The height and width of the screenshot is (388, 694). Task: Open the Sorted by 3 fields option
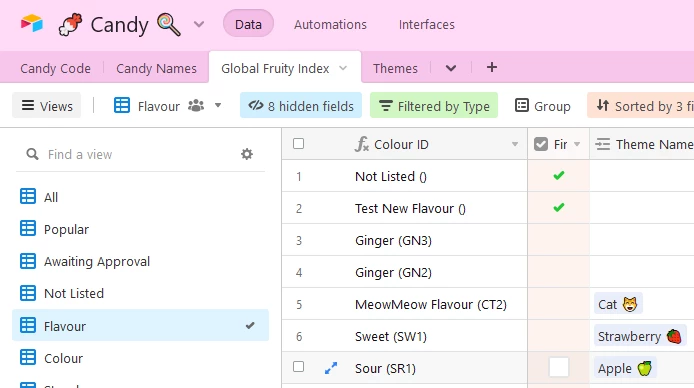(640, 106)
